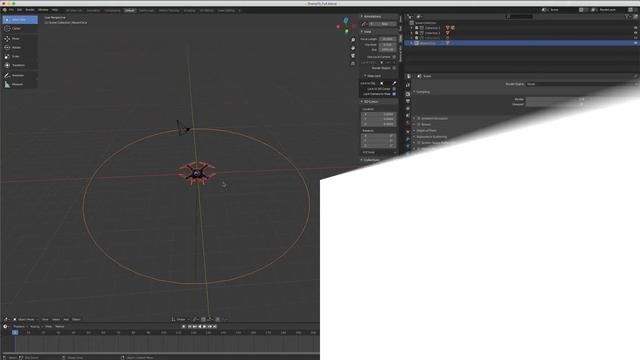Image resolution: width=640 pixels, height=360 pixels.
Task: Enable the Ambient Occlusion checkbox
Action: [418, 118]
